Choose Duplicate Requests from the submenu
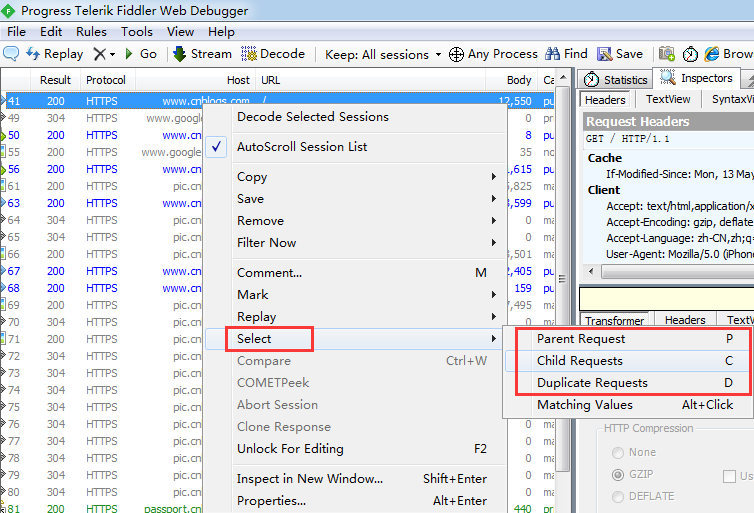 pyautogui.click(x=592, y=383)
